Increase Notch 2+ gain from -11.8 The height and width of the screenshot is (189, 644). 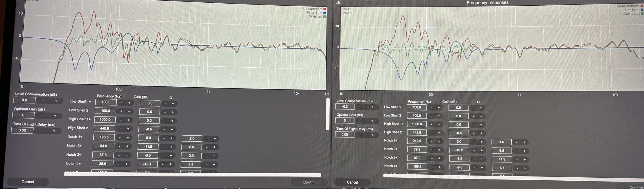pyautogui.click(x=171, y=147)
